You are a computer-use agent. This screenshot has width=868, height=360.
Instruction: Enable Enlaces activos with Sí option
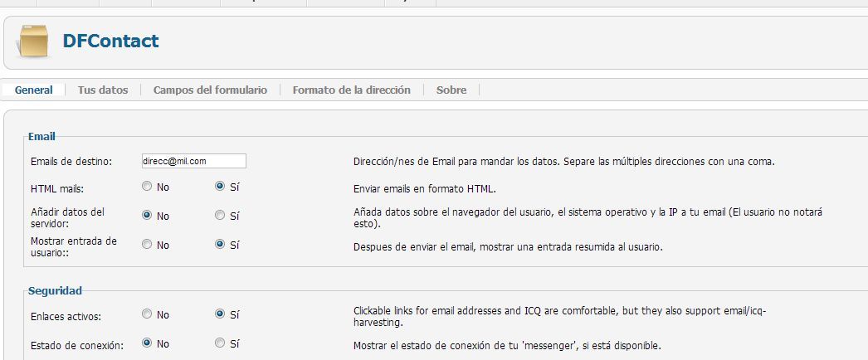220,314
